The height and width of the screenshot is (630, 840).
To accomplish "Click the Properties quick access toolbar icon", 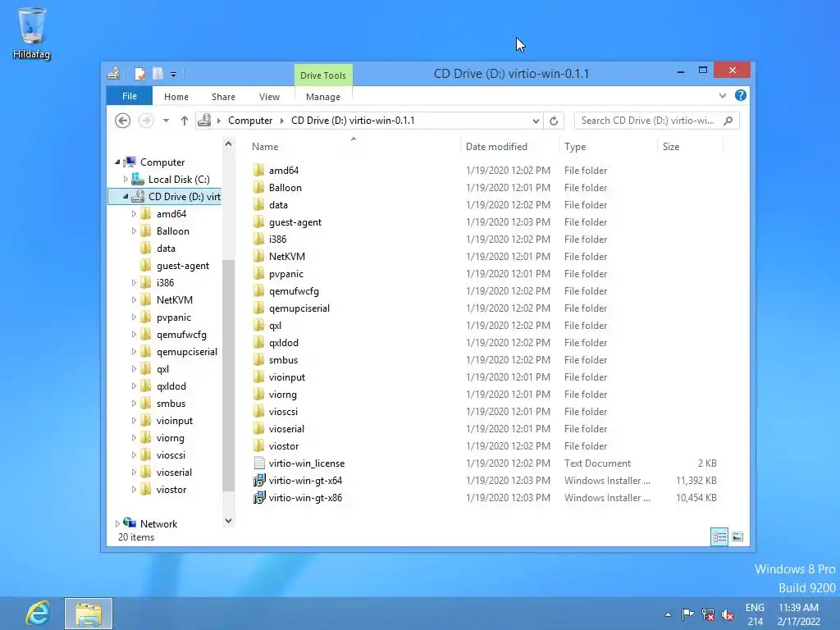I will [139, 73].
